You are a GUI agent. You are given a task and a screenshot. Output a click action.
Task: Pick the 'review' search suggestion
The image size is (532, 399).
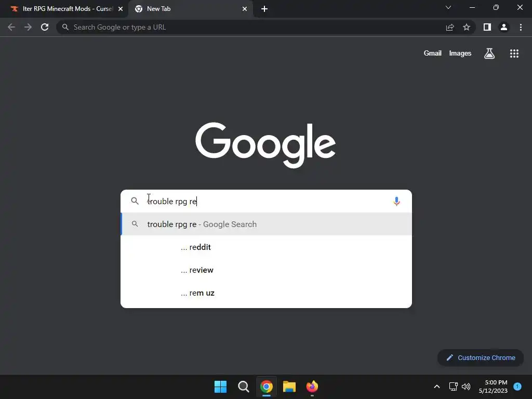(267, 270)
